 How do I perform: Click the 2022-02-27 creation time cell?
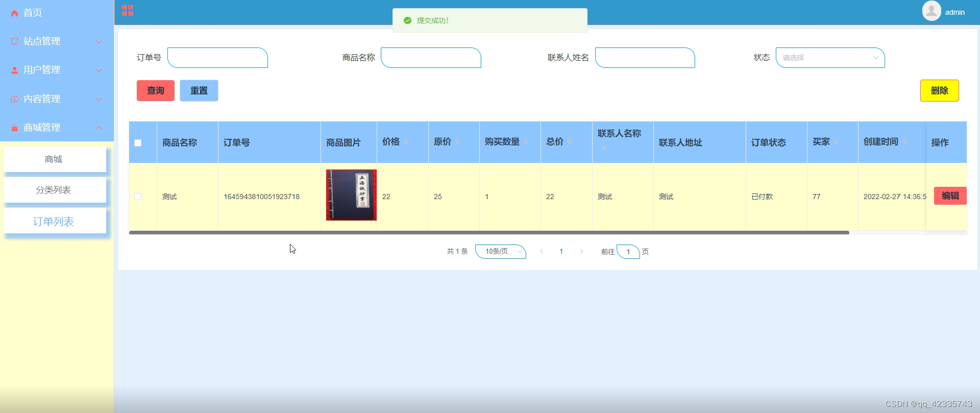tap(895, 197)
